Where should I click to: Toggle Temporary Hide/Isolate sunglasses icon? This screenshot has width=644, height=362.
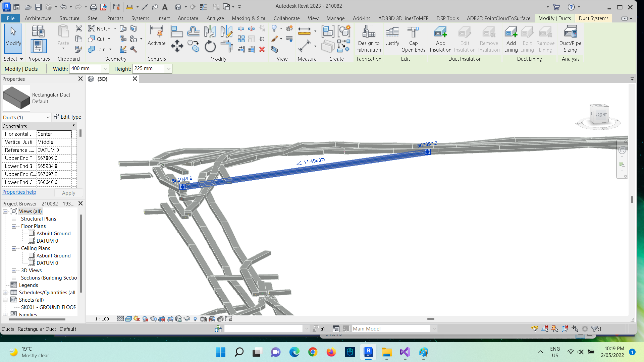tap(187, 319)
